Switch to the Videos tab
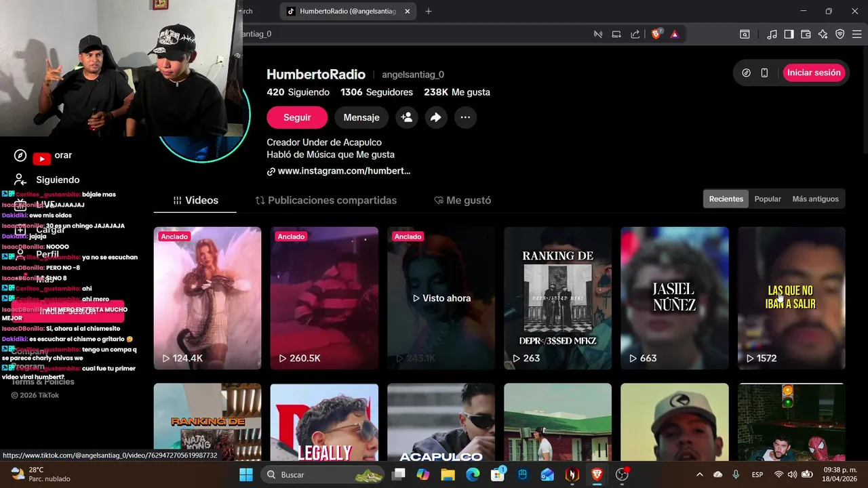 pos(195,200)
